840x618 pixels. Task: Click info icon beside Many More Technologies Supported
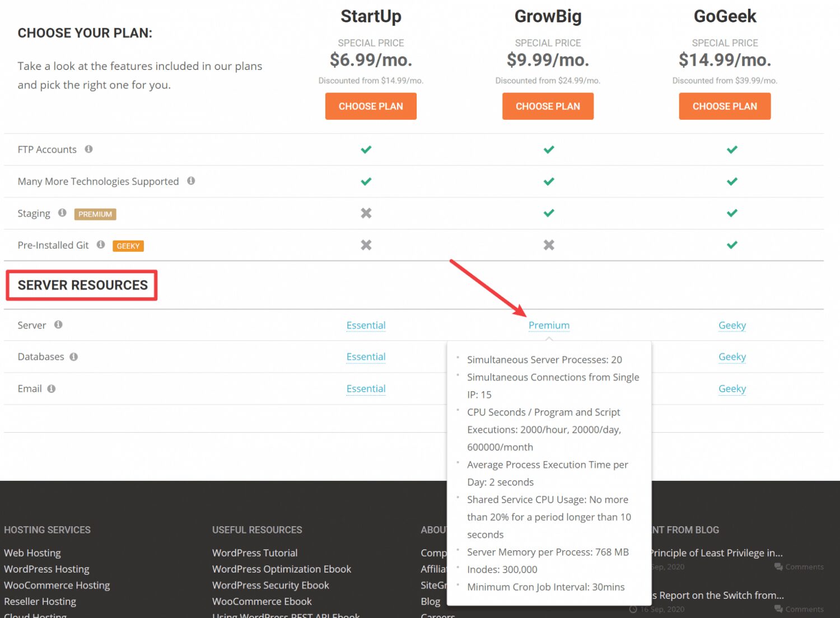(x=191, y=181)
